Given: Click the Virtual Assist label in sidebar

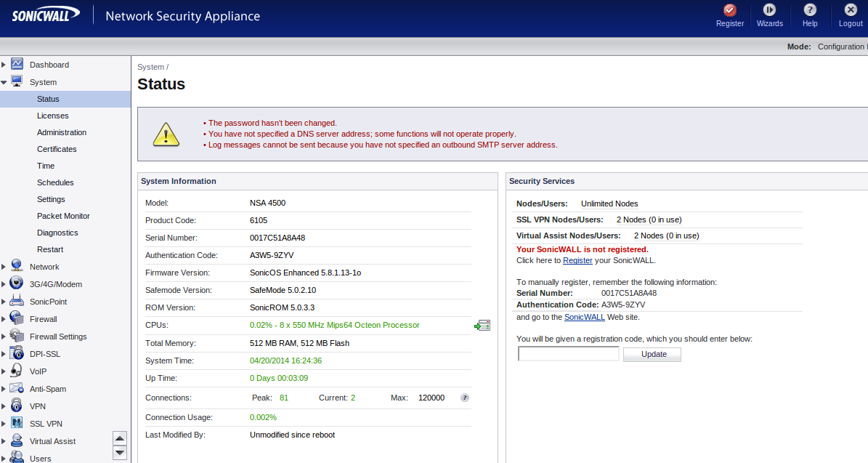Looking at the screenshot, I should [x=52, y=441].
